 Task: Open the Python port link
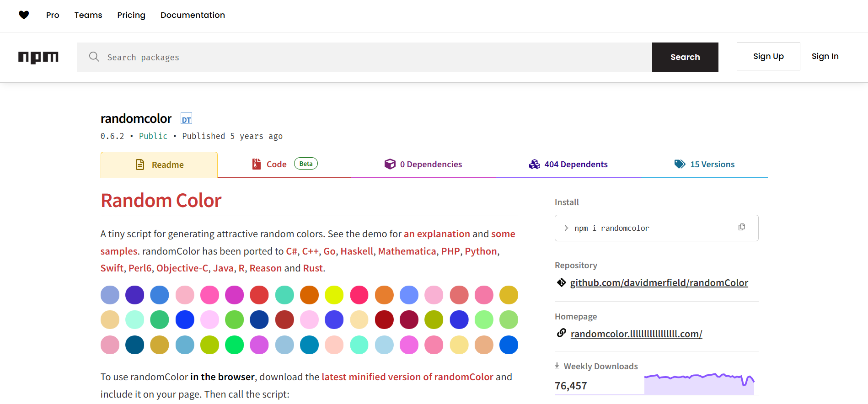(481, 251)
